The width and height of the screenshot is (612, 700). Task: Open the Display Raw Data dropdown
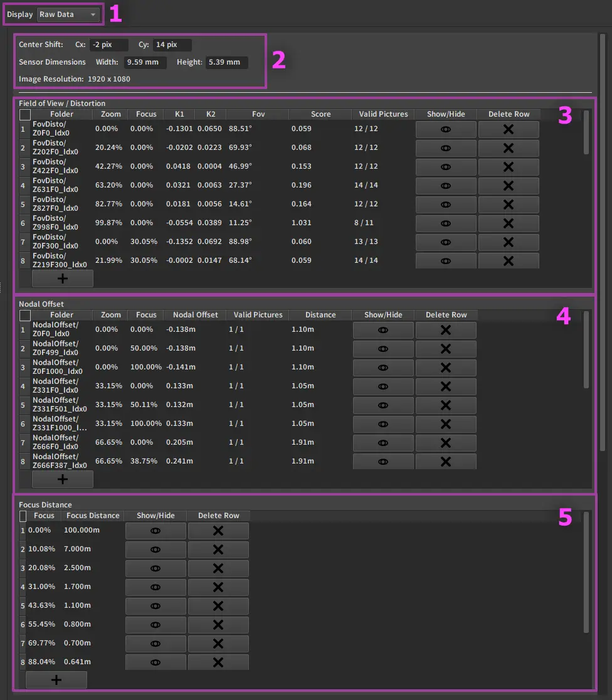pyautogui.click(x=68, y=14)
